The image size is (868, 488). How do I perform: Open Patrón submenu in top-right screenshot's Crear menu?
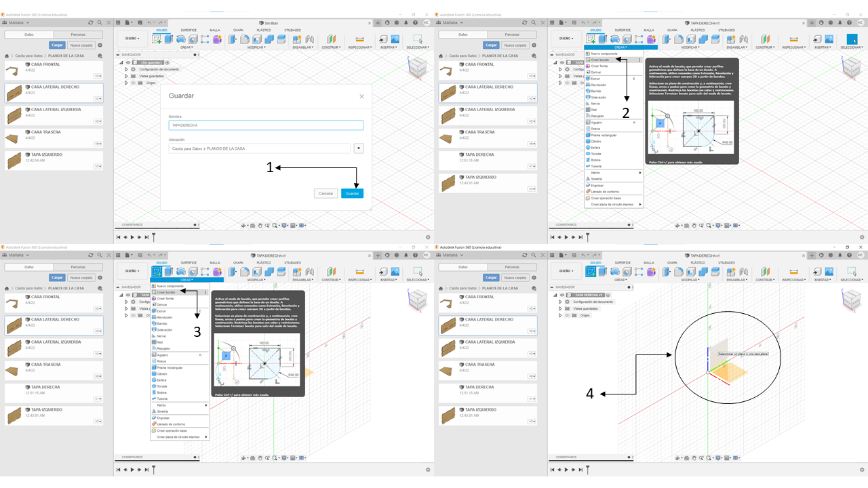tap(613, 173)
